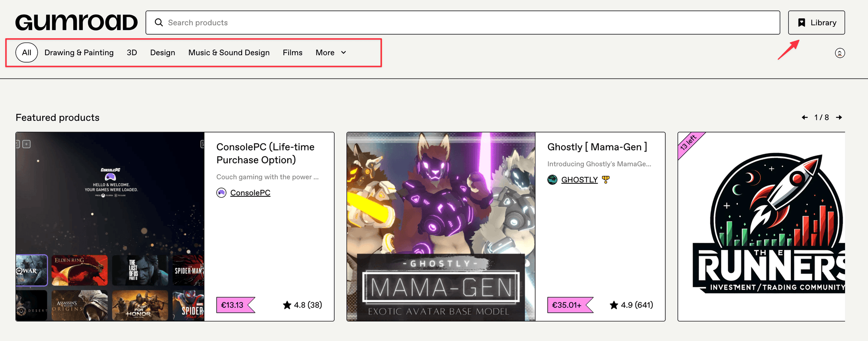Open the user profile avatar icon
The image size is (868, 341).
[x=840, y=53]
